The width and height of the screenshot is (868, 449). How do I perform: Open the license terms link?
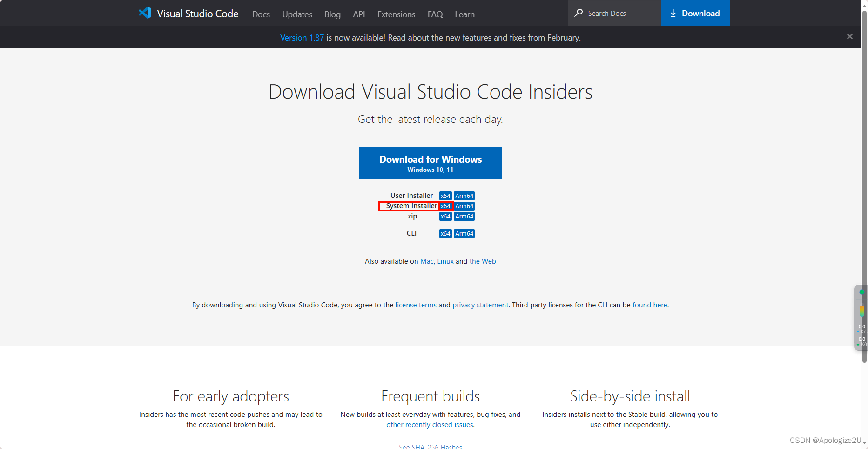click(416, 305)
